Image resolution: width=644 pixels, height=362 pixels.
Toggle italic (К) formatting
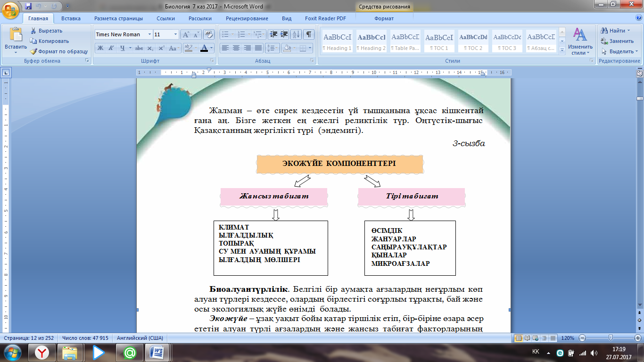click(111, 48)
